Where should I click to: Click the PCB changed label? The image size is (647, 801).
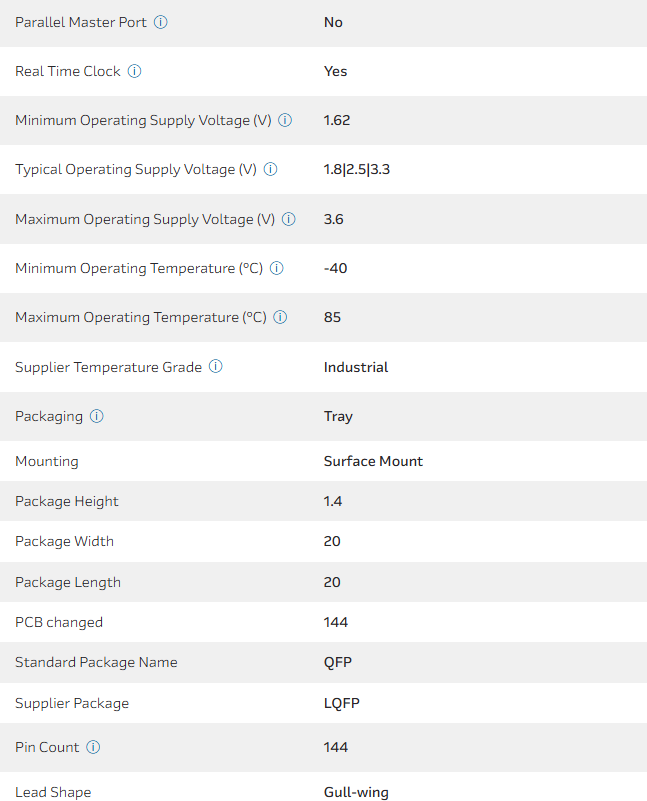(x=59, y=622)
